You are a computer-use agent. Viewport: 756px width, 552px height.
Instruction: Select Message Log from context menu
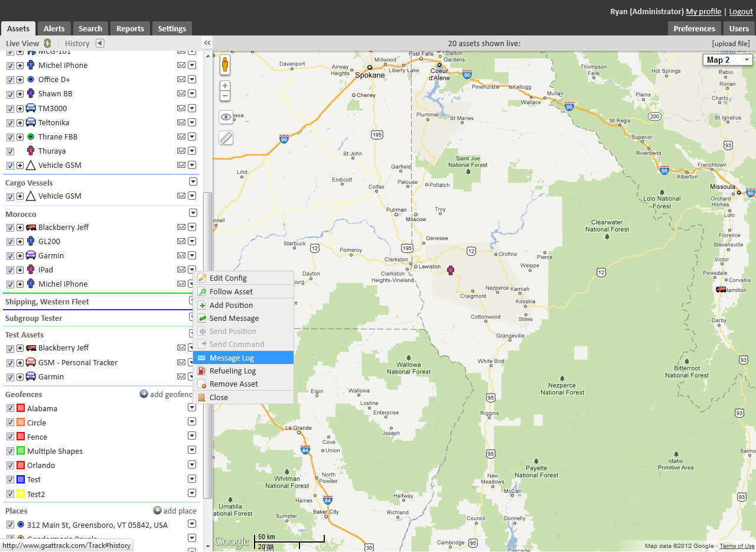click(232, 358)
